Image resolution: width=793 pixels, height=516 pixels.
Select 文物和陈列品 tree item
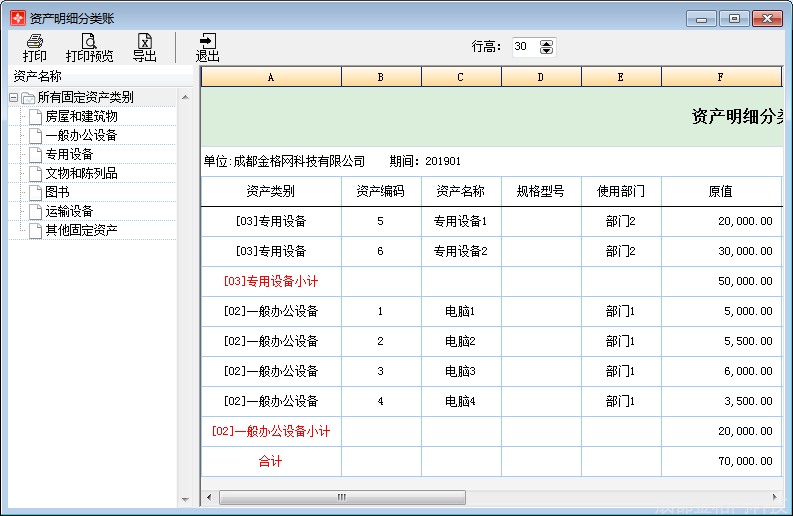pyautogui.click(x=81, y=174)
